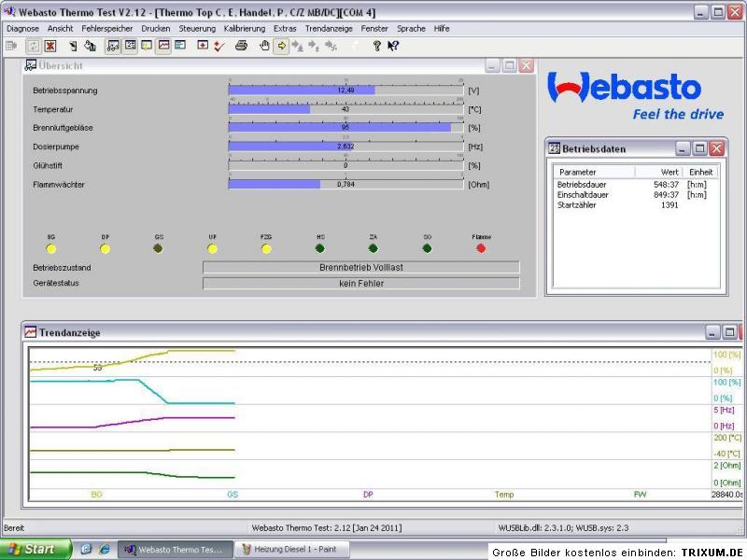Open the Diagnose menu

[23, 29]
